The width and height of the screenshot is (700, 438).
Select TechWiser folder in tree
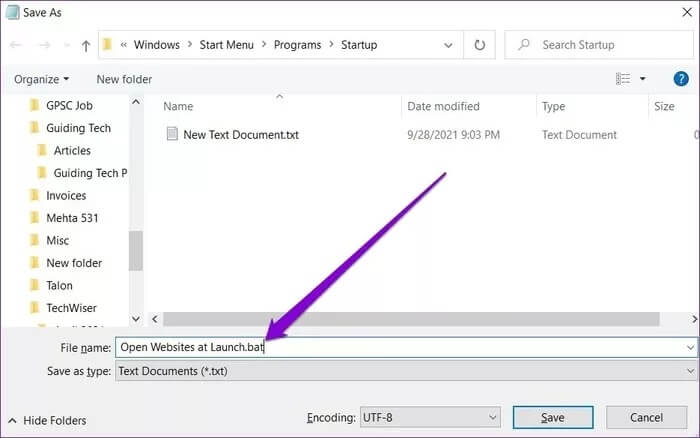pyautogui.click(x=71, y=308)
